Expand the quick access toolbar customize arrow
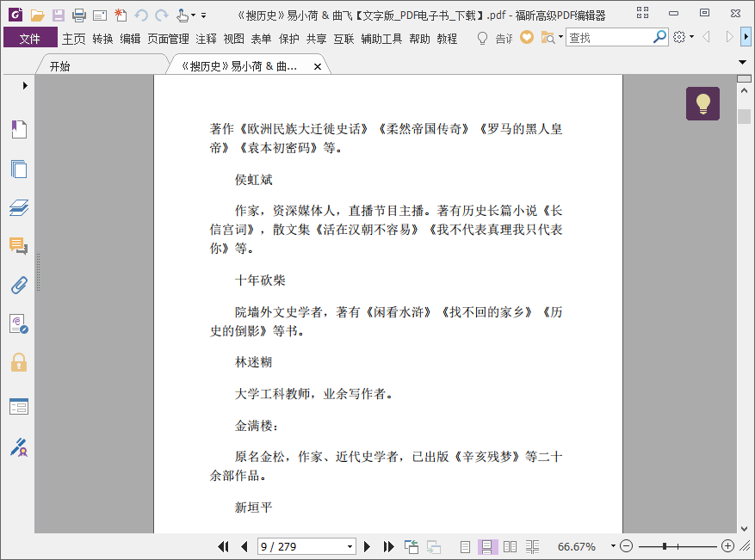Screen dimensions: 755x560 click(x=204, y=15)
